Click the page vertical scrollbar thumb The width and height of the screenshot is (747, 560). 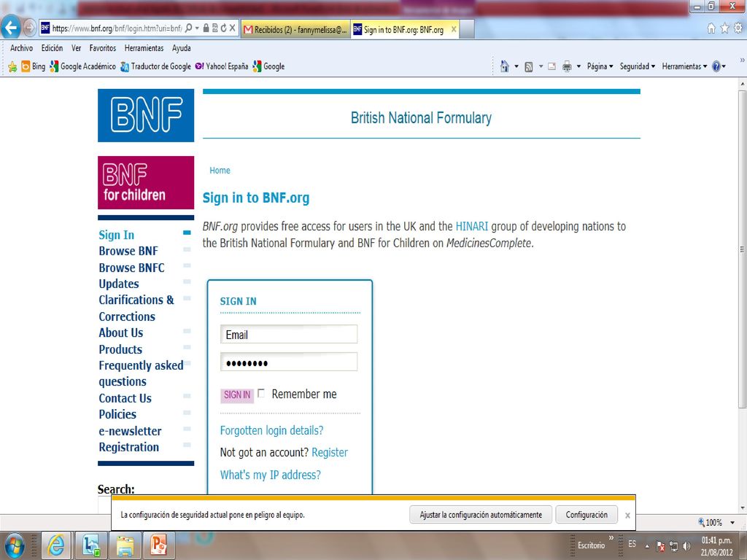coord(742,249)
